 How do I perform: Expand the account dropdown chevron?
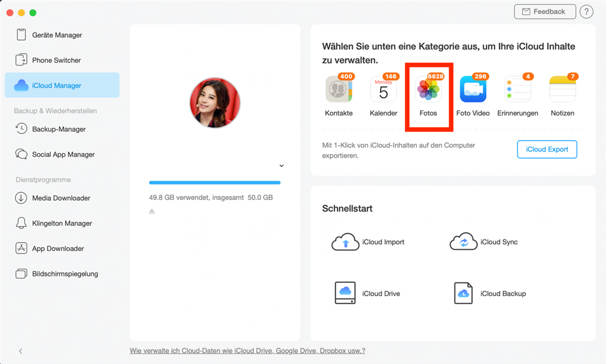[281, 166]
